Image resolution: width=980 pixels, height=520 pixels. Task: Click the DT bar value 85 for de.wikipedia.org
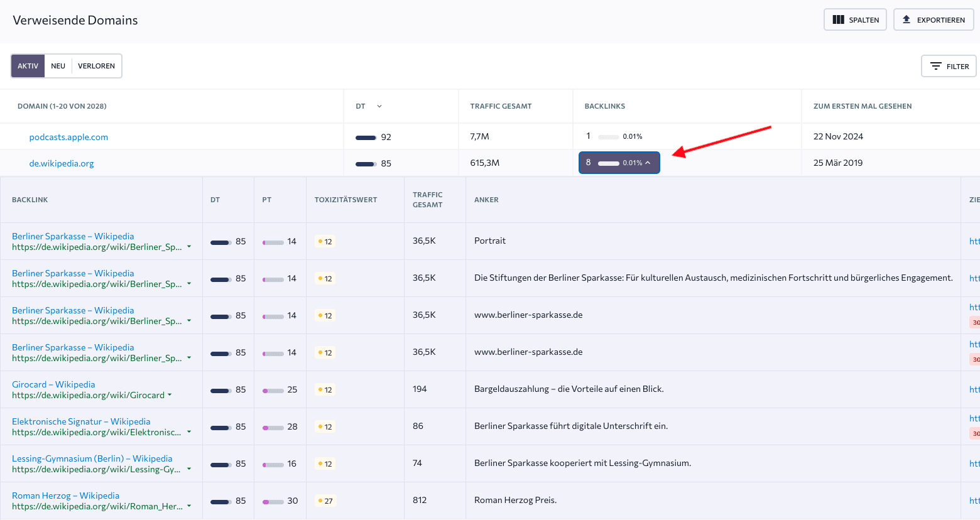coord(373,163)
